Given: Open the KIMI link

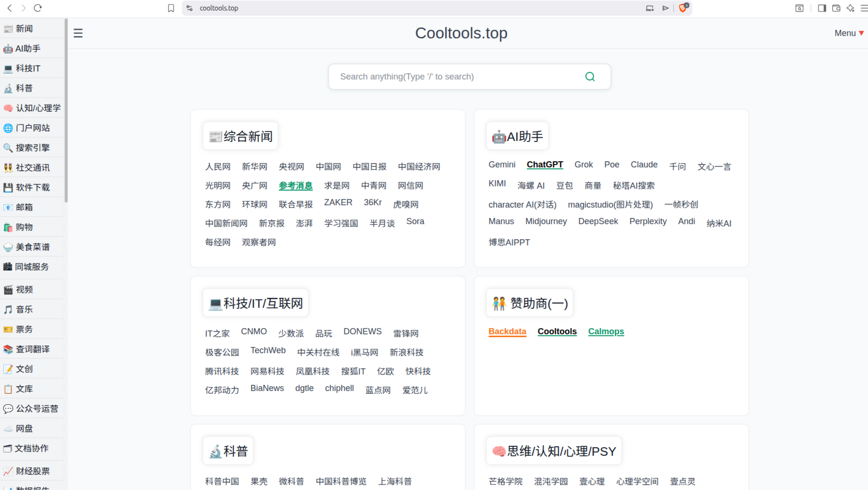Looking at the screenshot, I should point(497,184).
